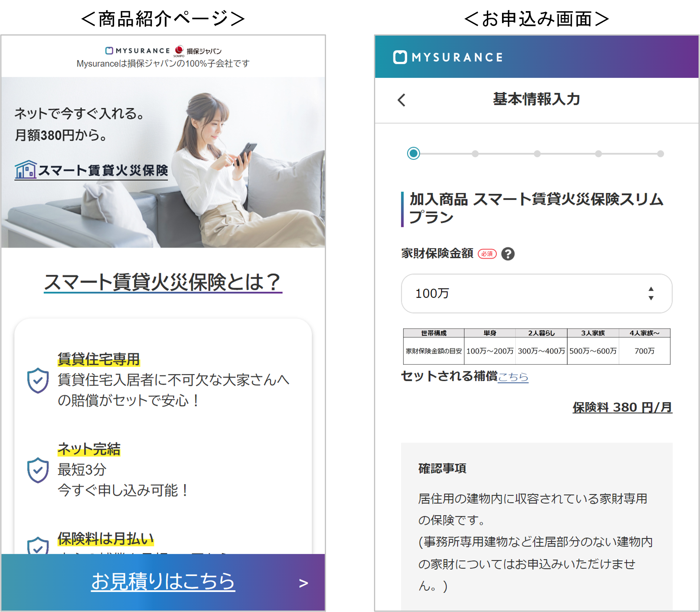
Task: Click the ネットで今すぐ入れる。 tagline
Action: [79, 113]
